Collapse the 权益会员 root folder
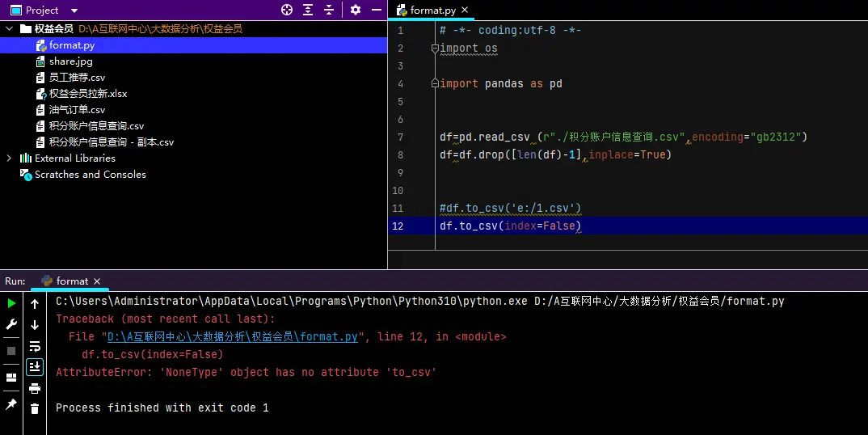 (10, 29)
